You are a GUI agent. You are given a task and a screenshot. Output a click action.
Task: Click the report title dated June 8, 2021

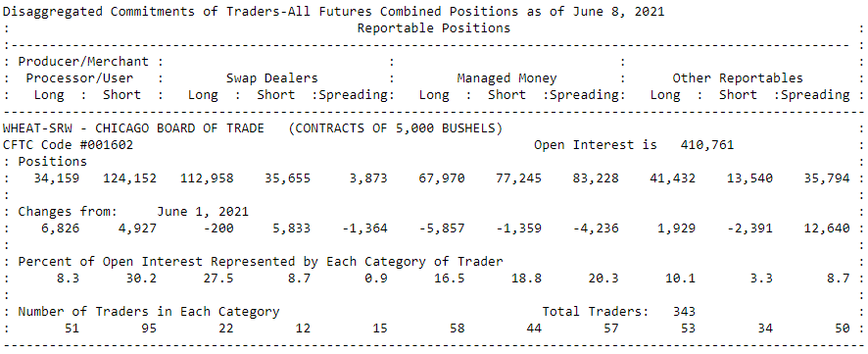tap(334, 12)
